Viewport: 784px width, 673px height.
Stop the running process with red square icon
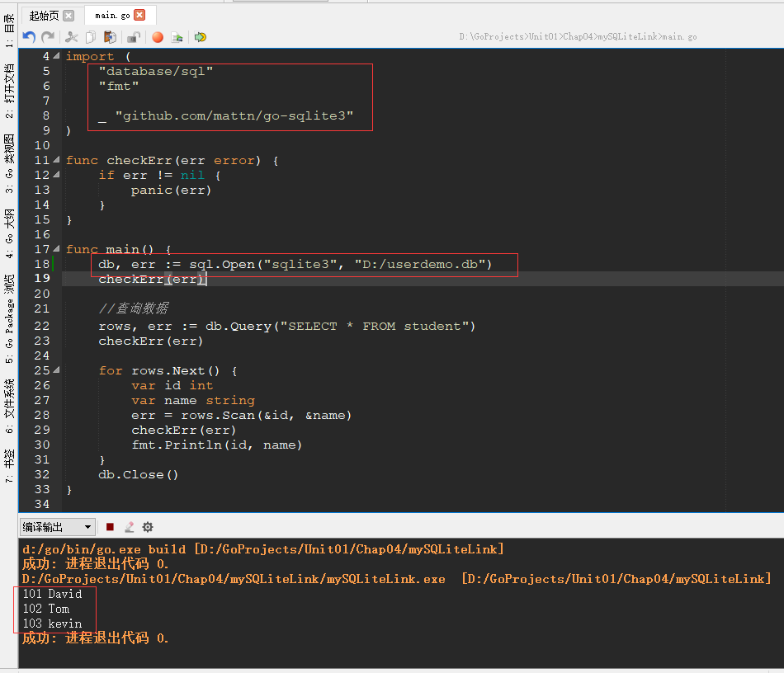[x=110, y=526]
